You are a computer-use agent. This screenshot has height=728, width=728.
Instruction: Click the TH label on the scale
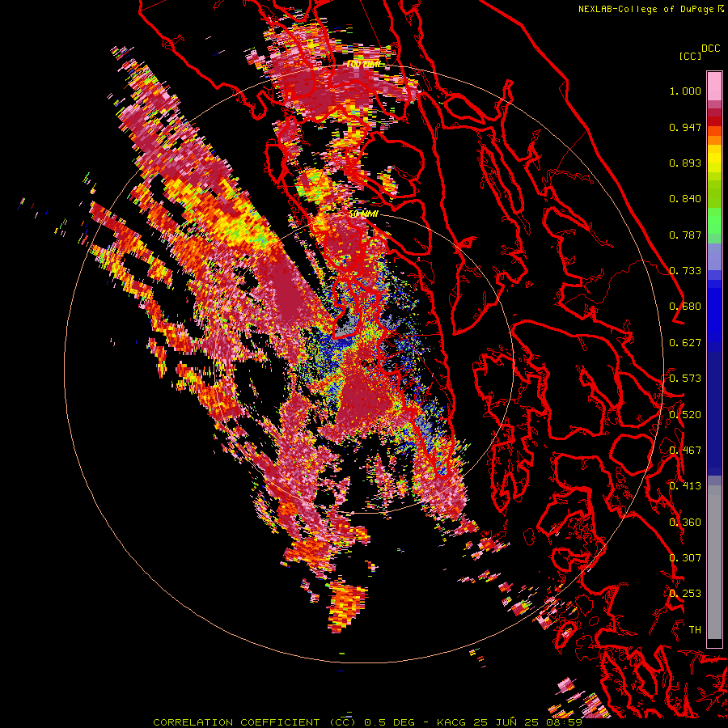tap(695, 630)
